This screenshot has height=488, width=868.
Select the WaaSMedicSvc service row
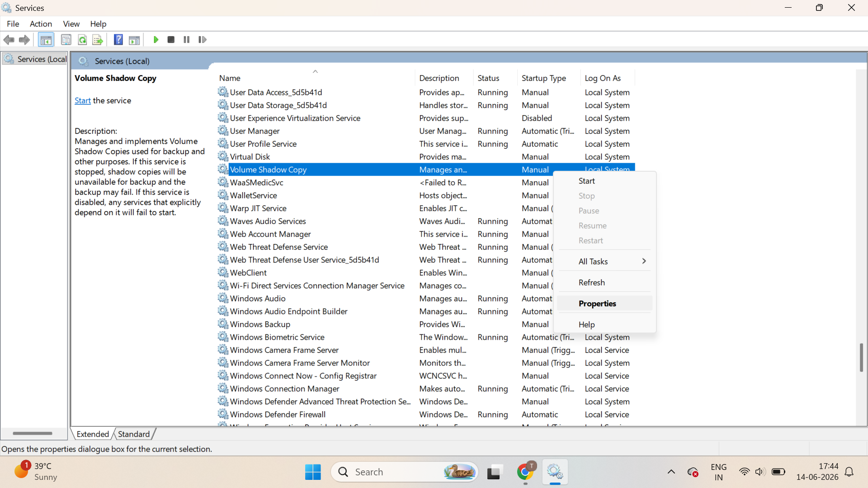384,183
